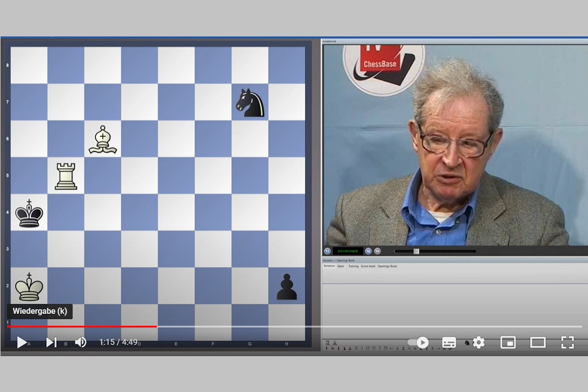Select the Openings Book tab
The width and height of the screenshot is (588, 392).
tap(387, 266)
